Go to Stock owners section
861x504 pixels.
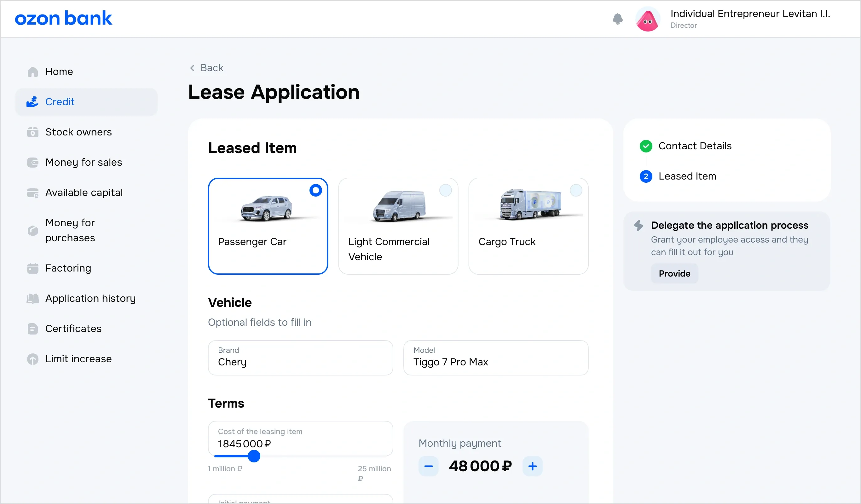click(x=86, y=132)
